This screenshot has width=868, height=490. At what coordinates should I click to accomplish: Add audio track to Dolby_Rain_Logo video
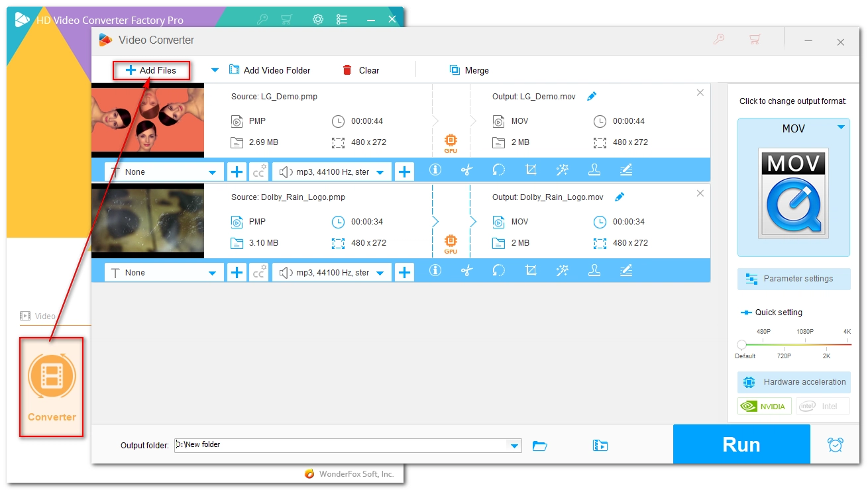coord(404,272)
